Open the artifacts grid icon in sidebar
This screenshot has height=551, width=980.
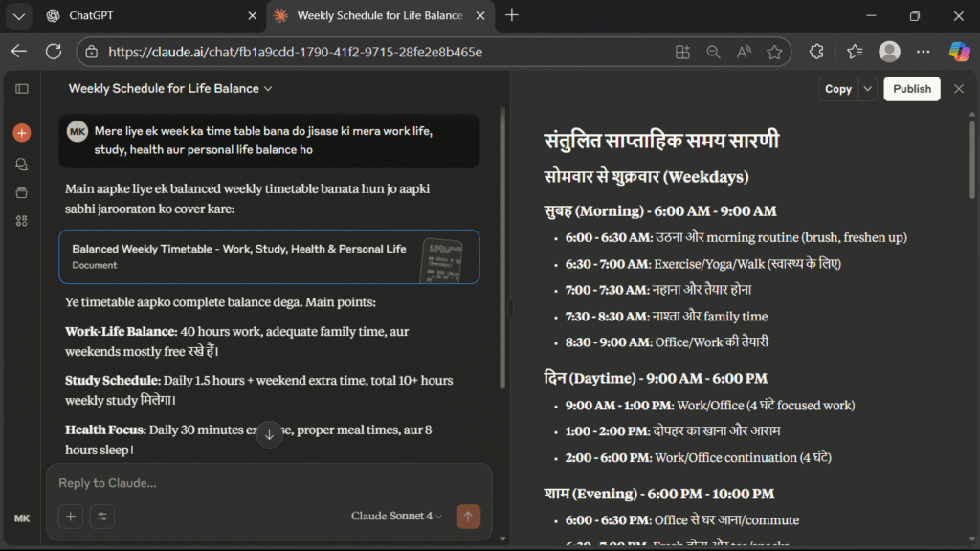click(x=21, y=221)
